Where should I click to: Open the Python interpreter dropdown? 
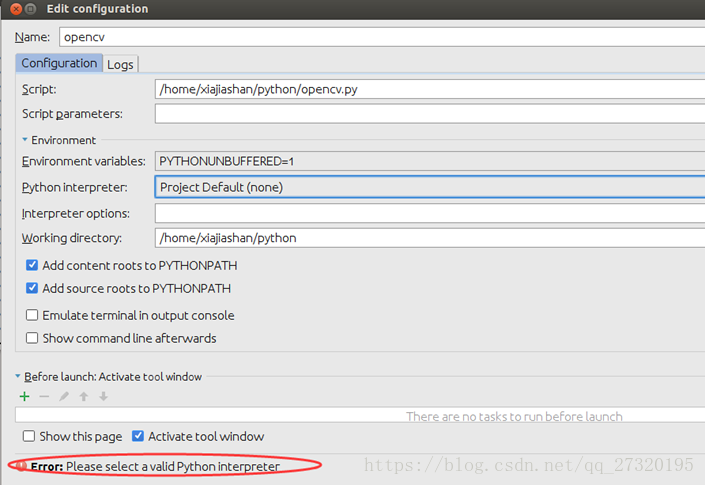tap(430, 187)
